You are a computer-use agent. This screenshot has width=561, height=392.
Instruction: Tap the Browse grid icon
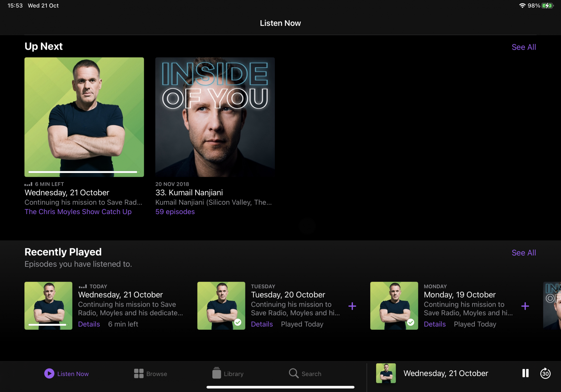[139, 373]
